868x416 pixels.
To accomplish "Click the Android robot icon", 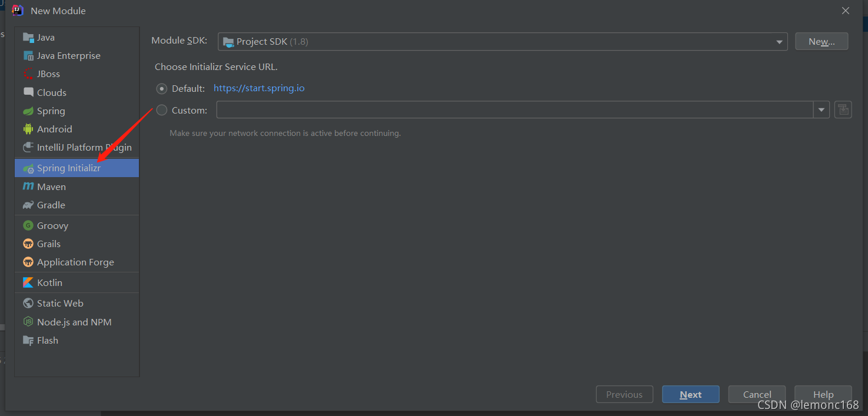I will coord(28,129).
